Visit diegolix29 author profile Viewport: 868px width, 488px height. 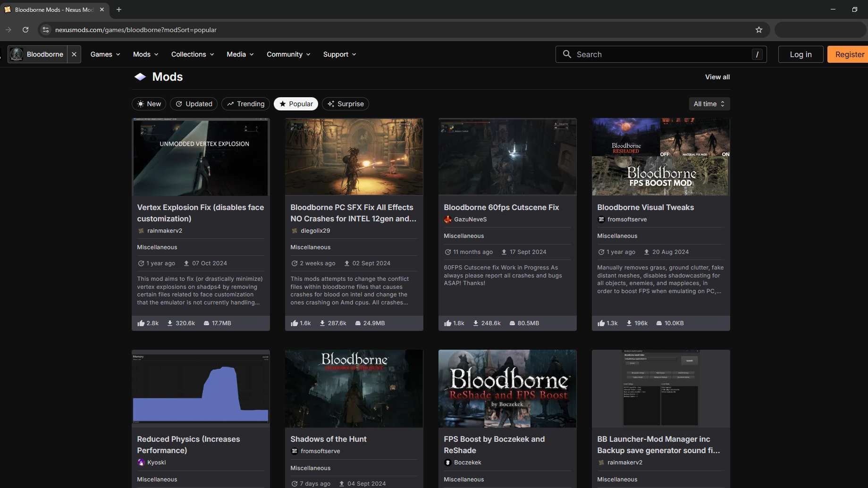click(x=315, y=231)
